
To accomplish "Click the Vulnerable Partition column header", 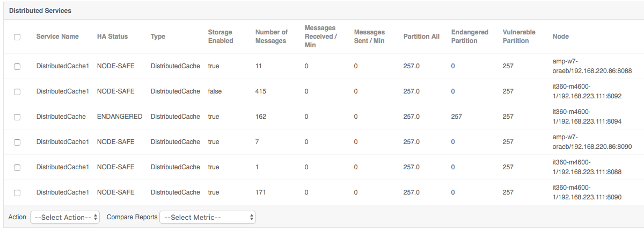I will pyautogui.click(x=519, y=37).
